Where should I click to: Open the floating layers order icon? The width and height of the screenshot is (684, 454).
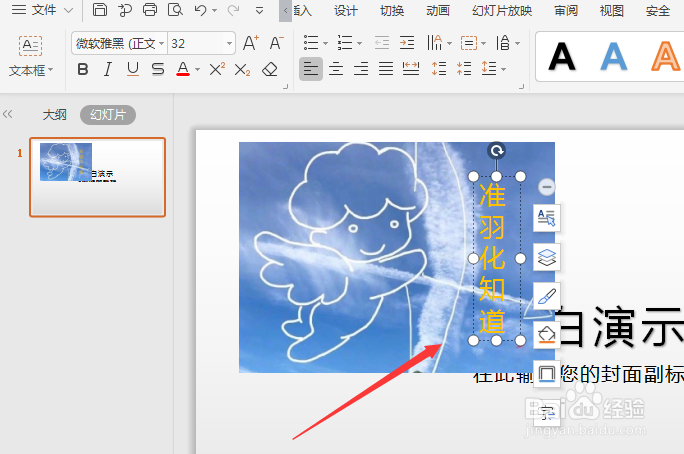(547, 257)
